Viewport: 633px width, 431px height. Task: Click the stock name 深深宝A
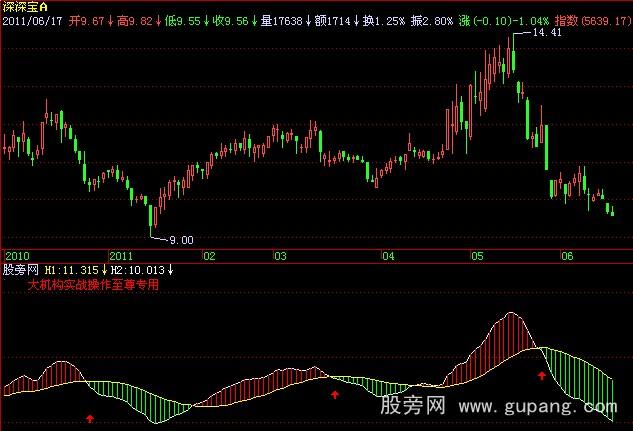[25, 7]
